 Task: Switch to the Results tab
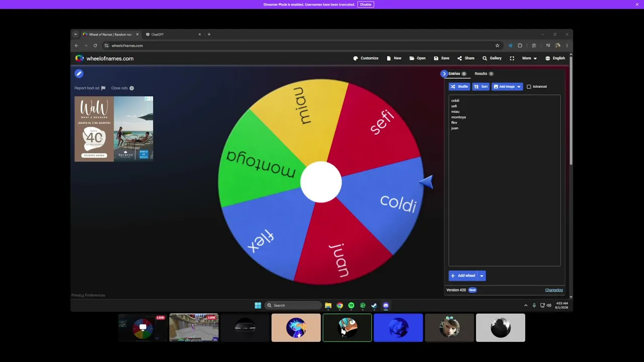click(484, 74)
